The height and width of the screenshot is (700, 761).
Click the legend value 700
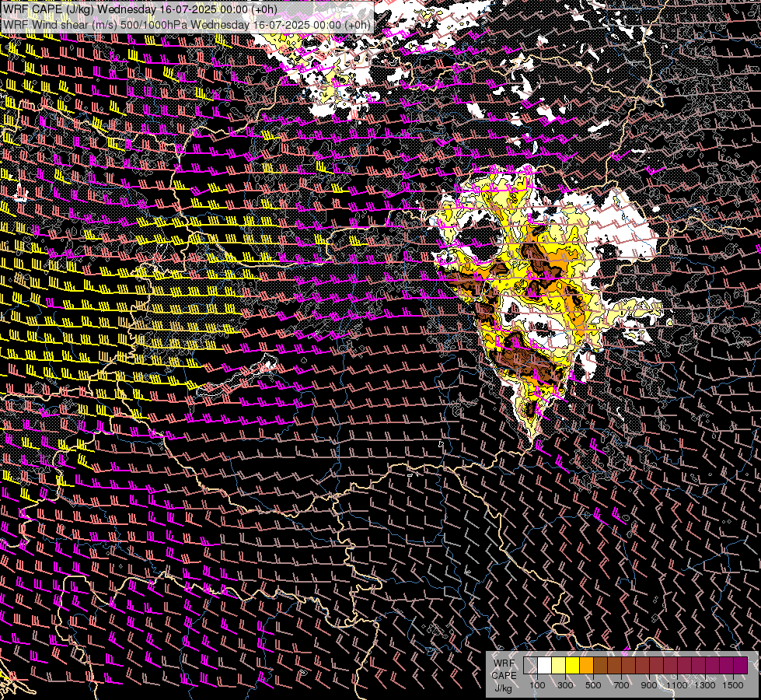621,685
